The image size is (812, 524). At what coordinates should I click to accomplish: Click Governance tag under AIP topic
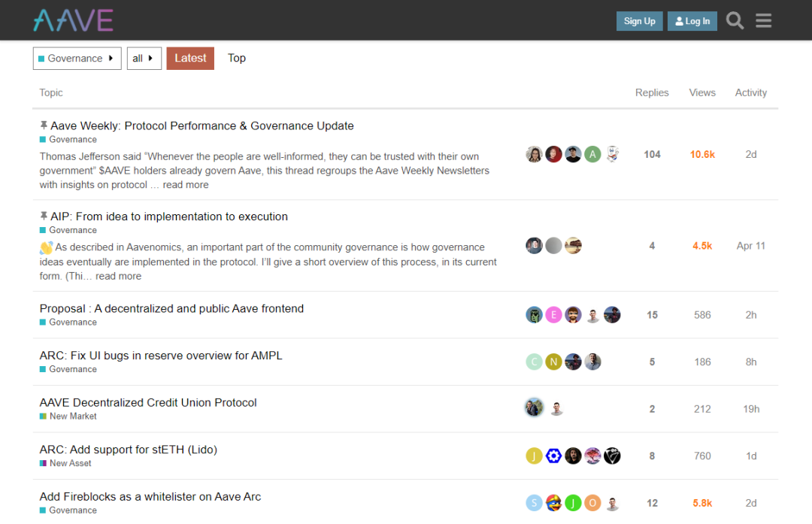coord(68,230)
